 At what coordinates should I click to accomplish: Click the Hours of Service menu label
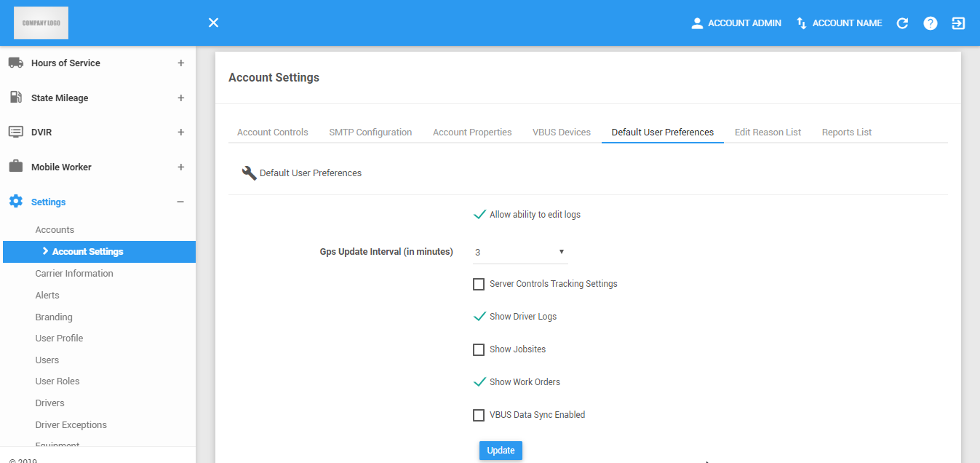pyautogui.click(x=65, y=63)
